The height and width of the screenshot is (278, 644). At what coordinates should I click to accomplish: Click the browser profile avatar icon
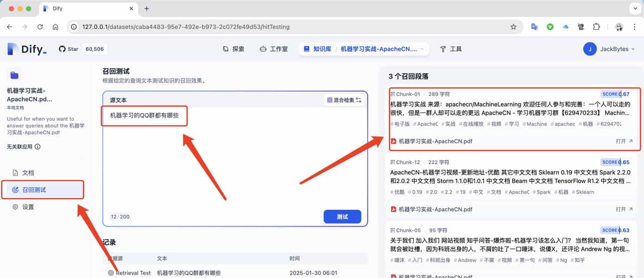[x=619, y=27]
